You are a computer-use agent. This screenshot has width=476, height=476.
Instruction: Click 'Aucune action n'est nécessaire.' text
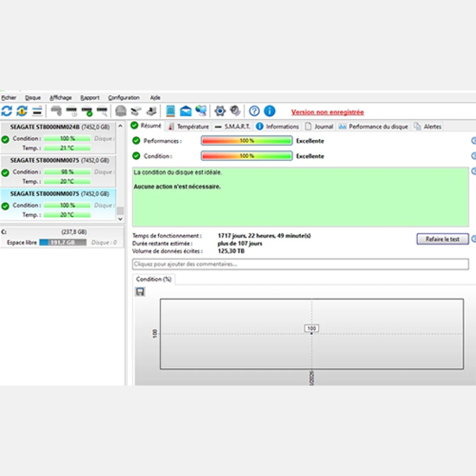pos(177,187)
